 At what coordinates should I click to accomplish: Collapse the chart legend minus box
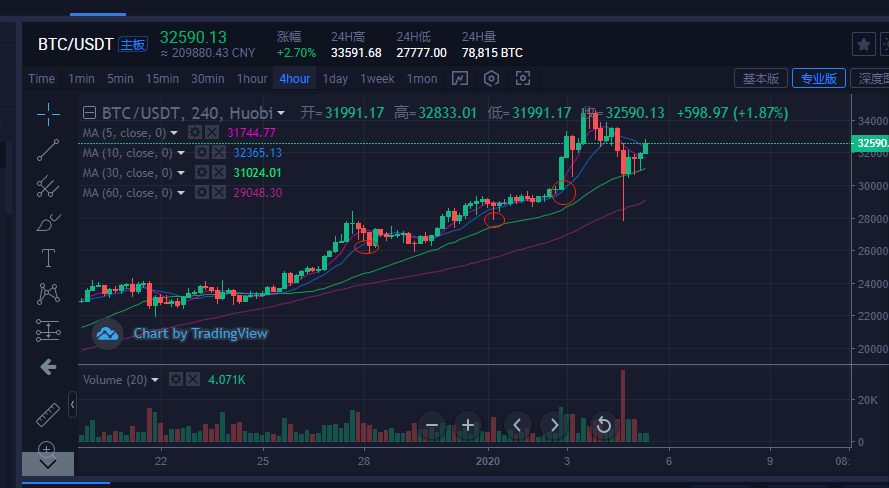click(89, 113)
